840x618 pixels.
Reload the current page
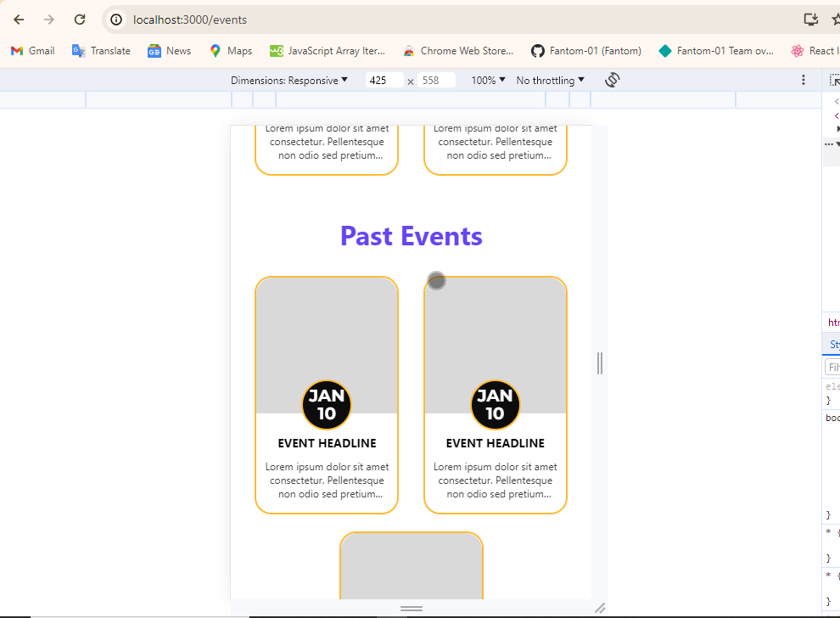click(x=80, y=20)
